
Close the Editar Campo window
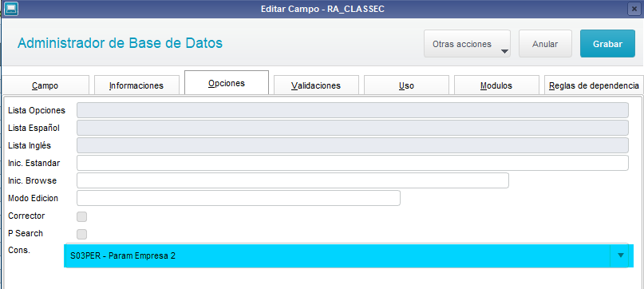[635, 9]
